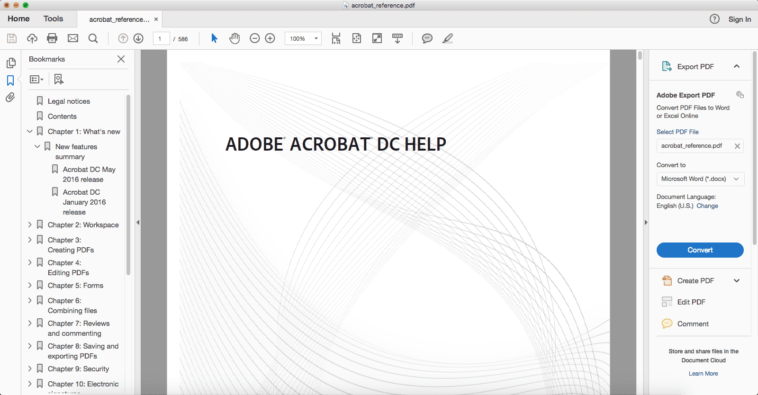Open Chapter 8: Saving and exporting PDFs
The image size is (758, 395).
(83, 351)
